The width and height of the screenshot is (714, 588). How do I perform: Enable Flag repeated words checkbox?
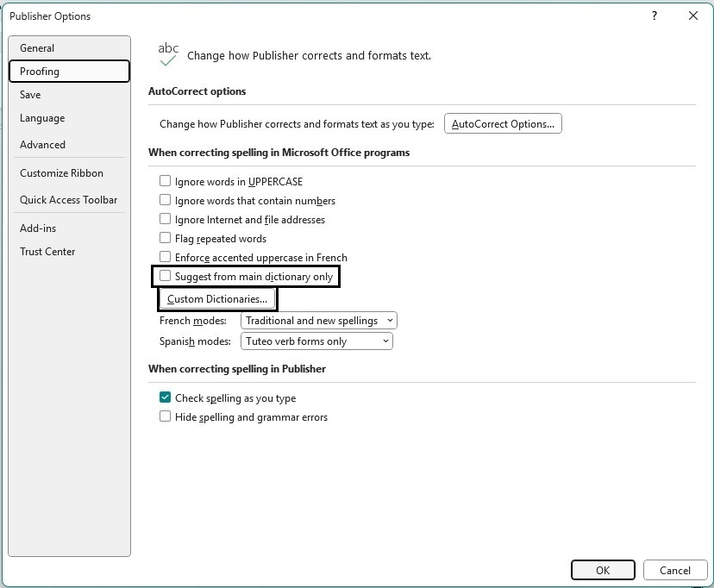pyautogui.click(x=166, y=239)
